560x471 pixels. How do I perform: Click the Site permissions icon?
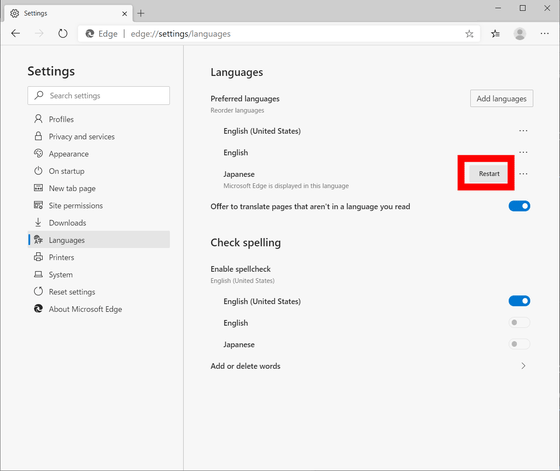click(38, 205)
